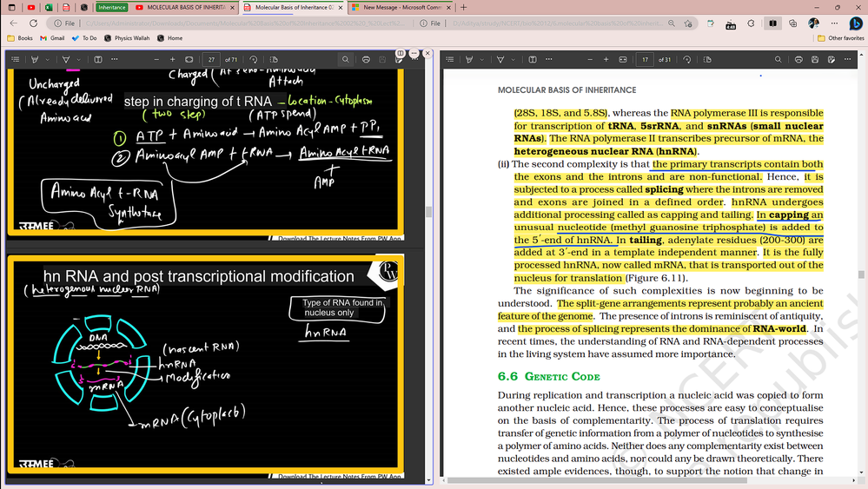Go back in browser history
Viewport: 868px width, 489px height.
coord(14,23)
